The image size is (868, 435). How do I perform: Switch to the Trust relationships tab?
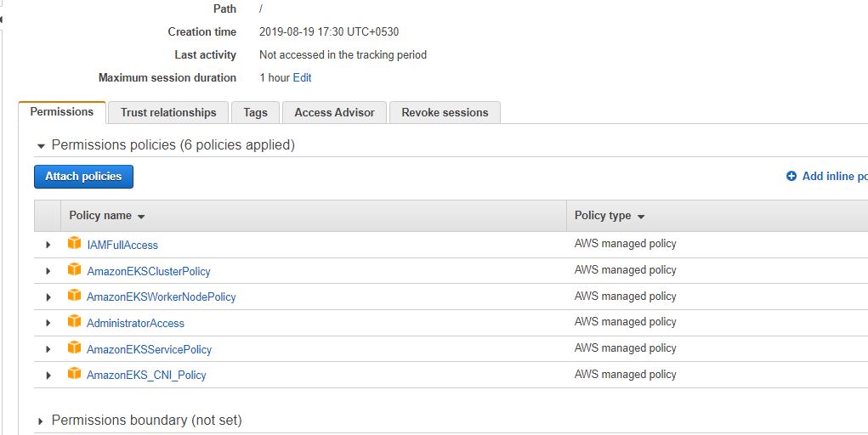click(168, 112)
